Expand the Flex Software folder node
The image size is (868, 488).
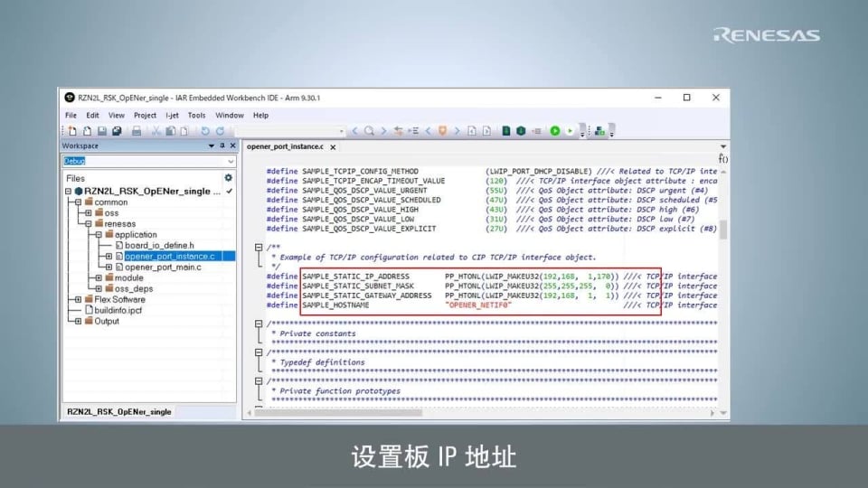click(78, 299)
